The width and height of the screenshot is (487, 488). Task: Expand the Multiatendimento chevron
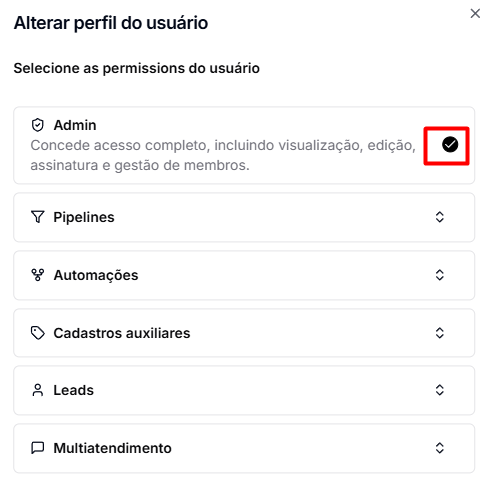tap(440, 448)
